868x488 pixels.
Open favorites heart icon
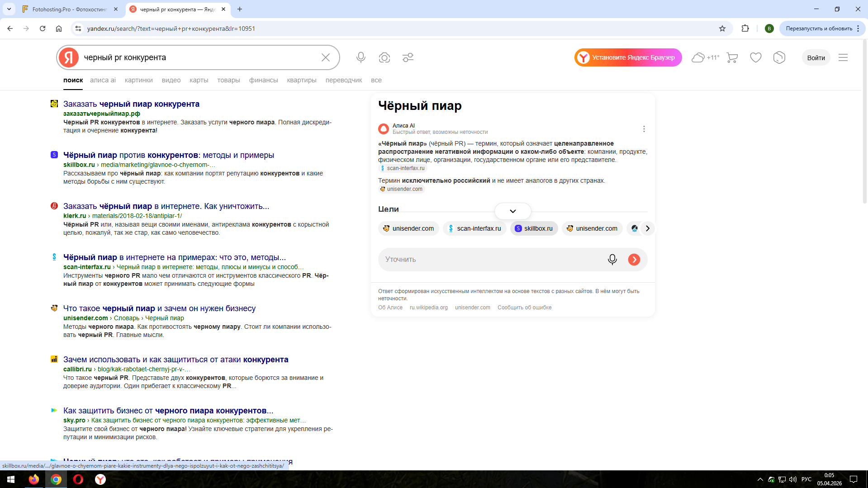click(x=755, y=57)
